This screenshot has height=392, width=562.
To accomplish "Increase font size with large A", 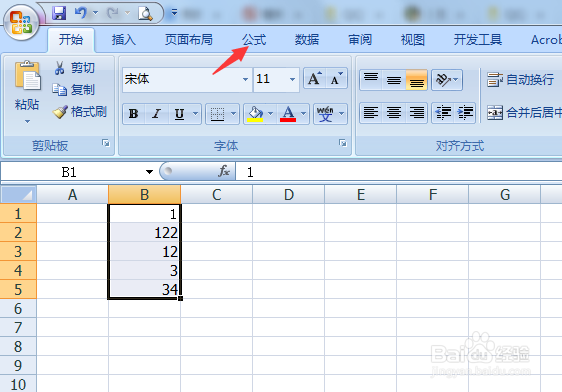I will tap(315, 79).
